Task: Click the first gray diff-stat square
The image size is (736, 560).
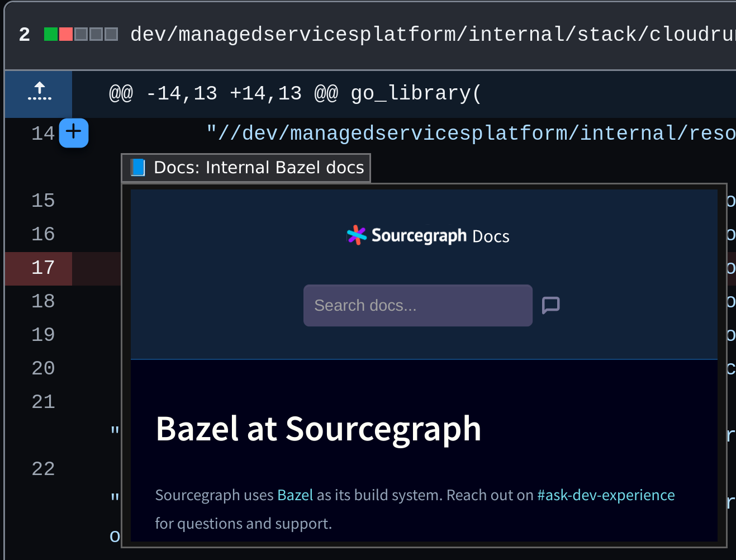Action: [82, 34]
